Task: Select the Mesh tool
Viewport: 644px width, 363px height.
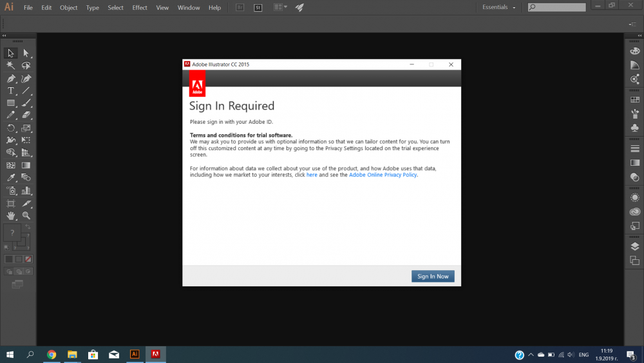Action: click(11, 165)
